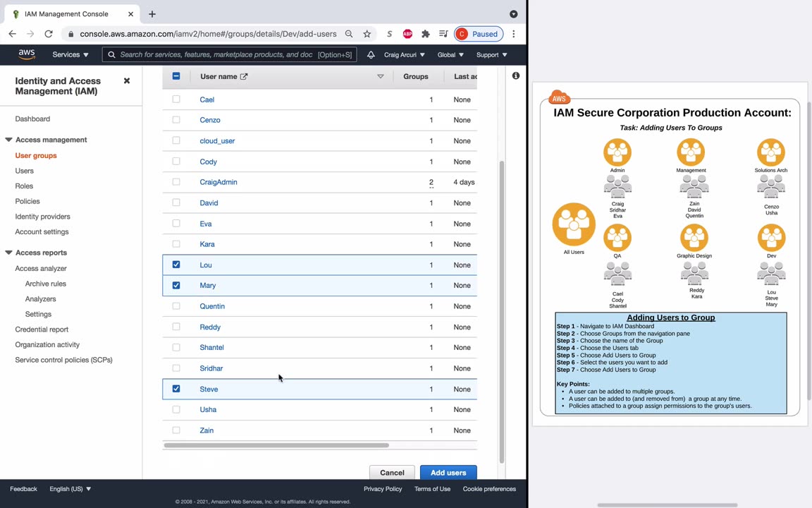Click the browser URL address field
The height and width of the screenshot is (508, 812).
click(x=208, y=34)
